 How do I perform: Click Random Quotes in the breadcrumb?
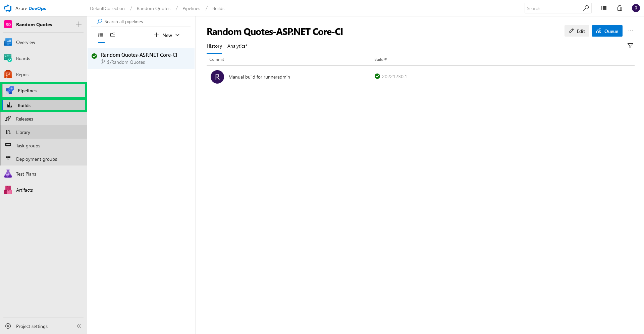pyautogui.click(x=154, y=8)
